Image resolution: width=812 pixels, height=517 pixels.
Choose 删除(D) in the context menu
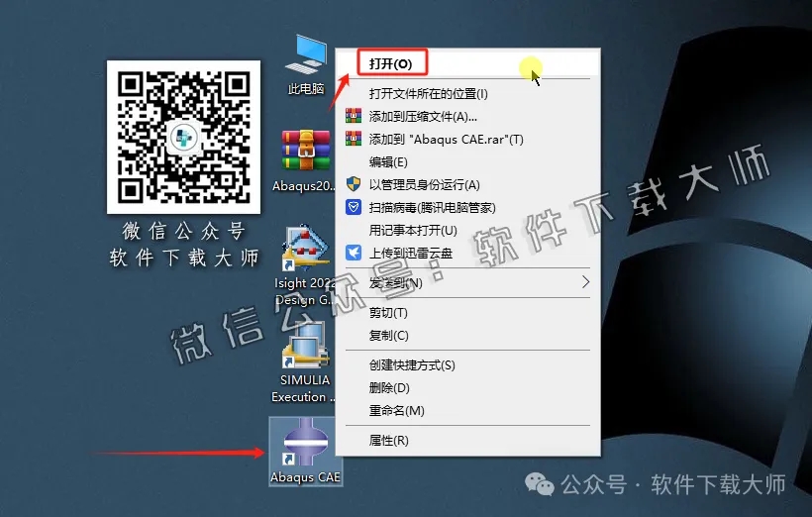pyautogui.click(x=468, y=388)
